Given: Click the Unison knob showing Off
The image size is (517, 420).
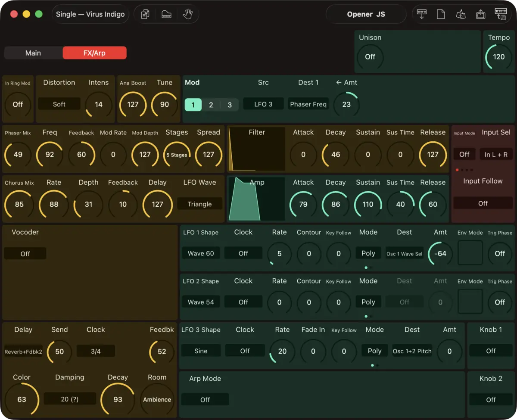Looking at the screenshot, I should tap(370, 56).
